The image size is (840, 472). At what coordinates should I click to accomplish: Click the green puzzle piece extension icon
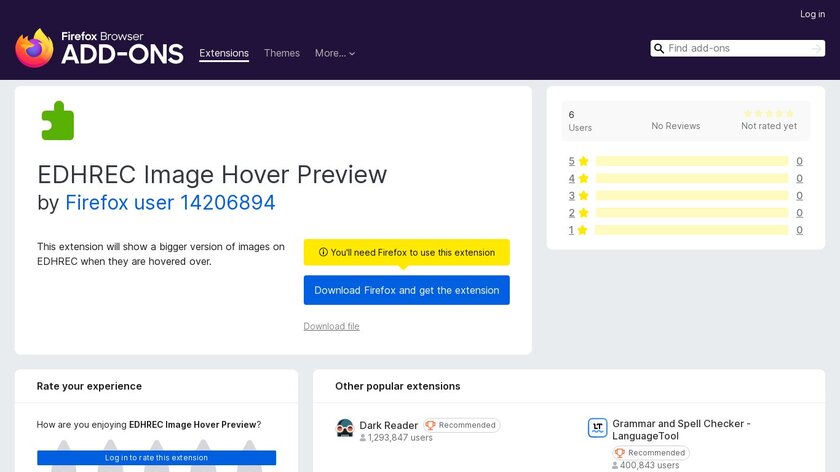[x=57, y=121]
